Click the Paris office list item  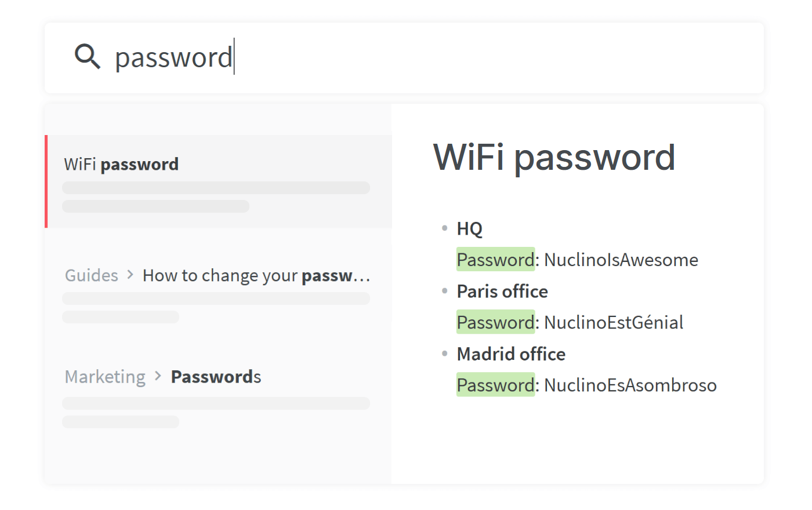click(502, 292)
